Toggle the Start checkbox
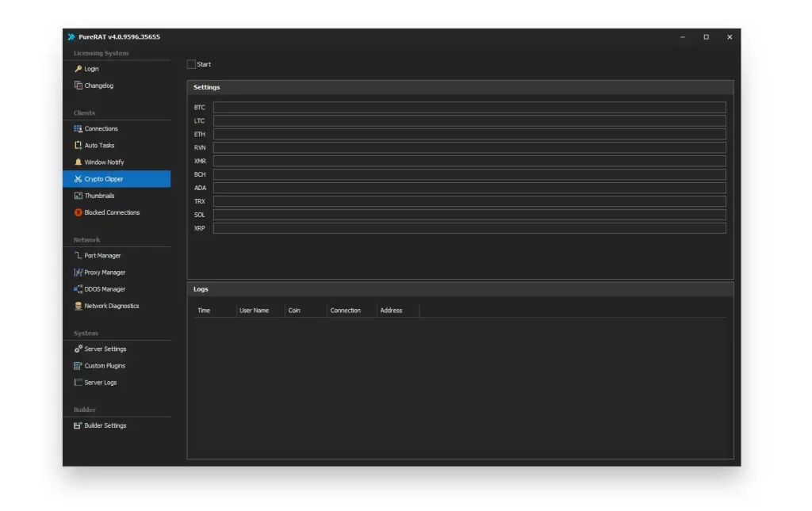The image size is (812, 511). coord(191,64)
